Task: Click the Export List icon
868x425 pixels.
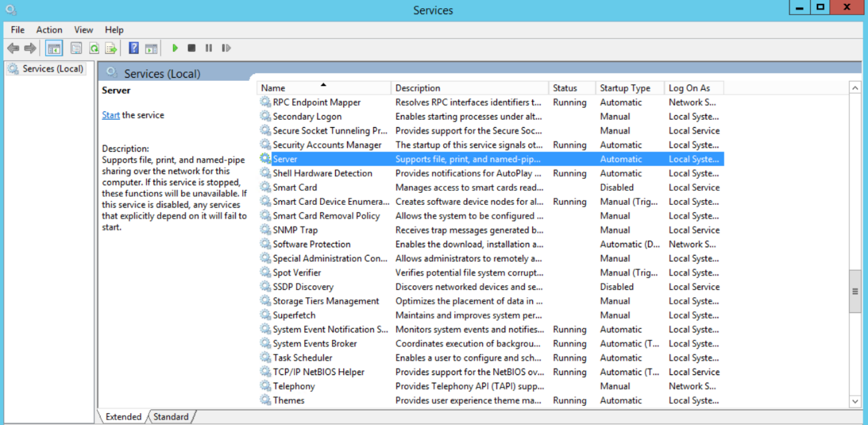Action: 111,47
